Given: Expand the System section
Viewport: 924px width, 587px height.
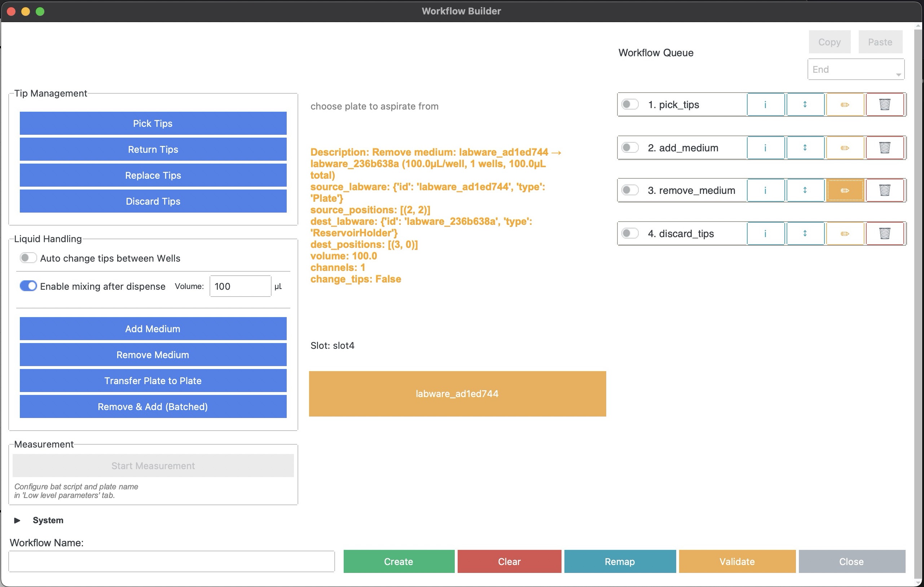Looking at the screenshot, I should 17,520.
